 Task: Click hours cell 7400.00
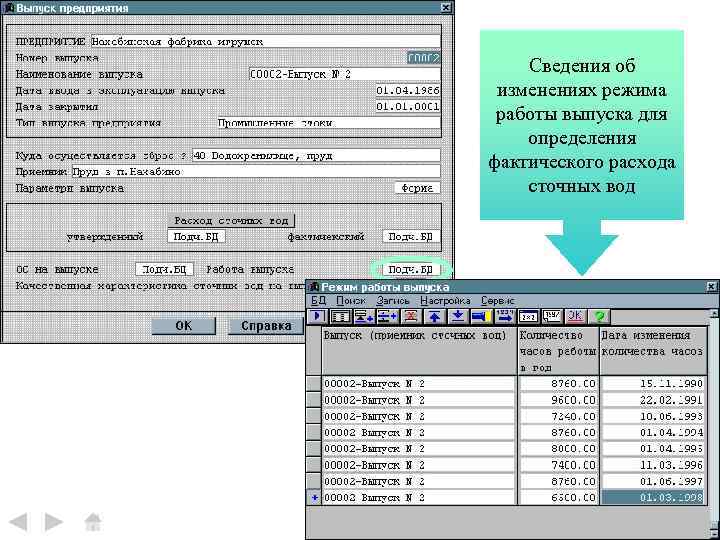558,465
